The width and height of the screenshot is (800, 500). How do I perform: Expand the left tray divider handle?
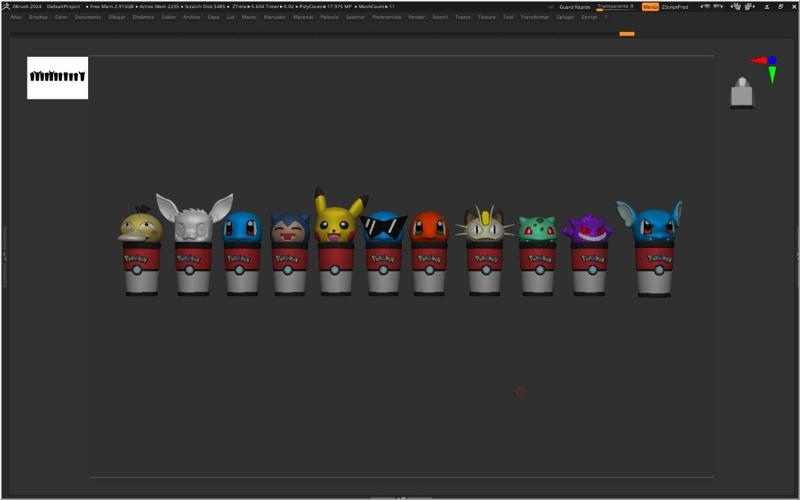tap(5, 256)
